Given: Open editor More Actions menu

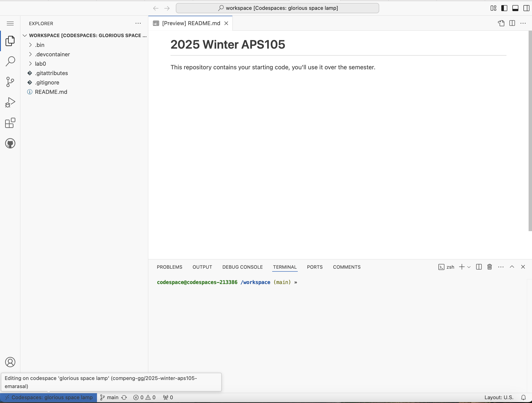Looking at the screenshot, I should 523,23.
